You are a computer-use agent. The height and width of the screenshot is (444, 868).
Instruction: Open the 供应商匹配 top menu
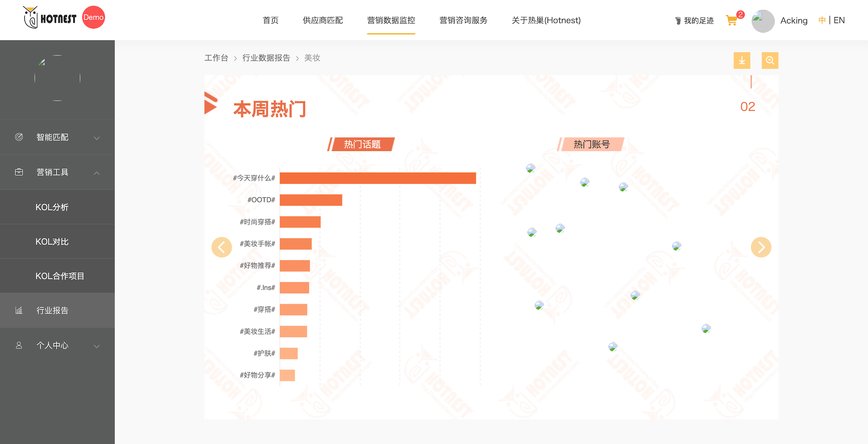tap(322, 20)
